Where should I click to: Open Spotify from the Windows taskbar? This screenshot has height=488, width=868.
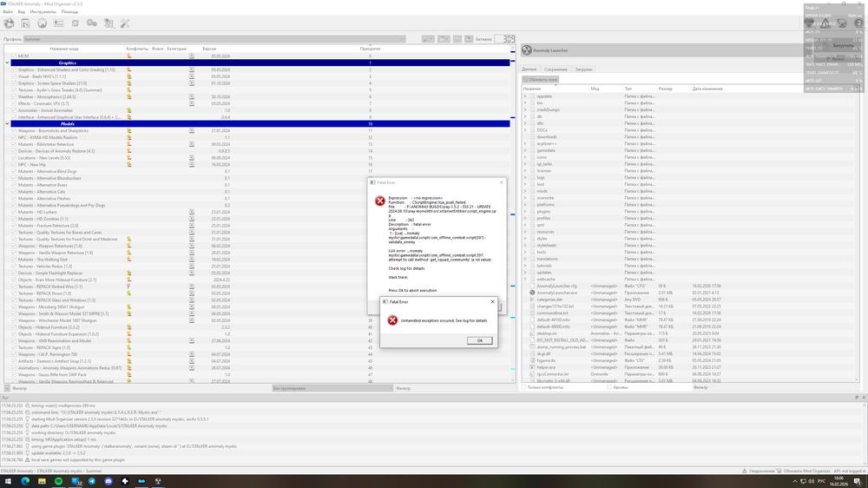pos(58,480)
